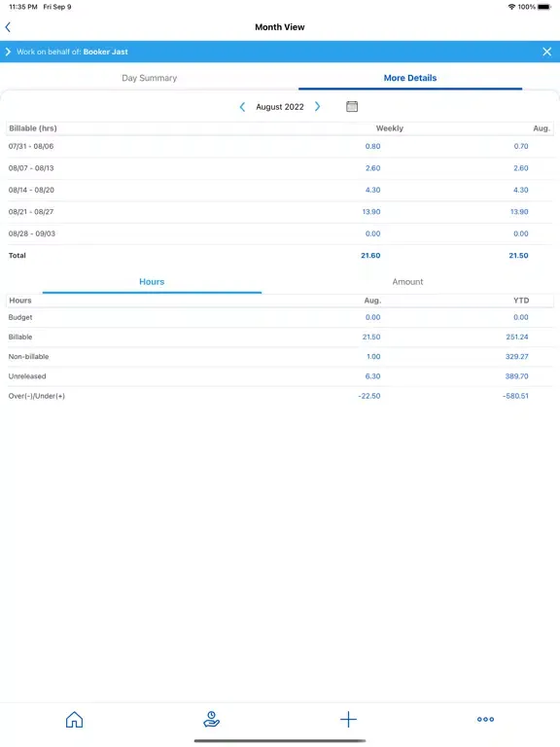Image resolution: width=560 pixels, height=747 pixels.
Task: Click Budget Aug. value 0.00
Action: click(x=373, y=317)
